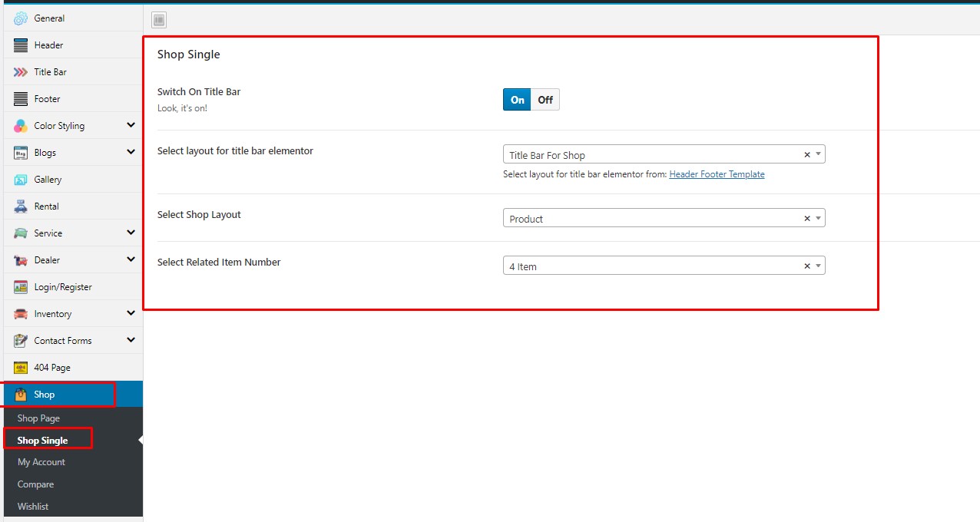Expand the Inventory section chevron

tap(131, 313)
